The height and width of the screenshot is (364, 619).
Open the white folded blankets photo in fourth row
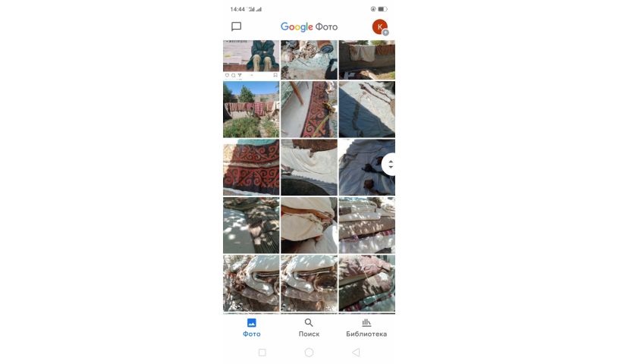point(309,225)
